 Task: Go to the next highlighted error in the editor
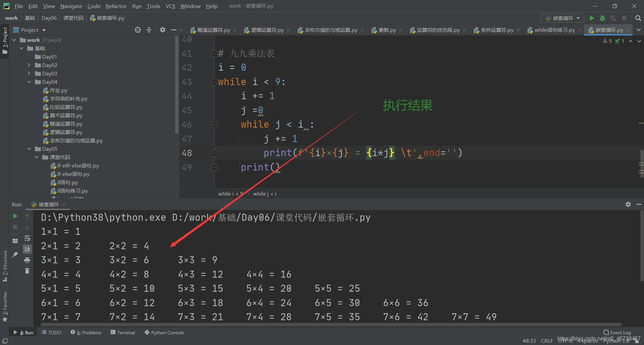click(639, 41)
